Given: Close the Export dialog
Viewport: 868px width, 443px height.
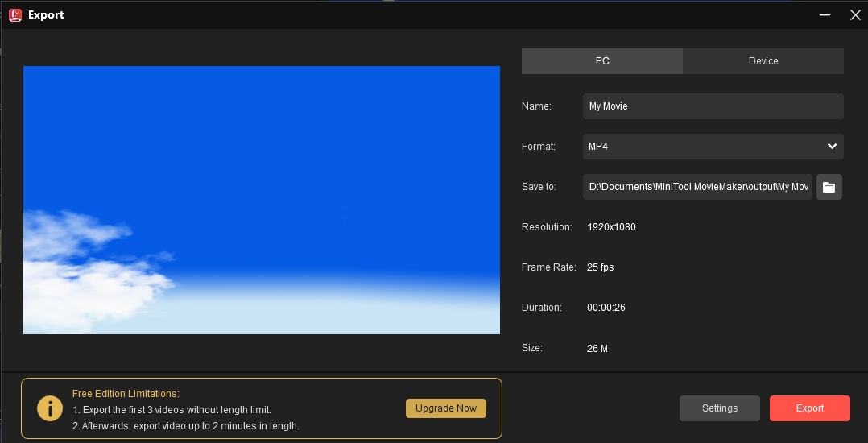Looking at the screenshot, I should pos(855,15).
